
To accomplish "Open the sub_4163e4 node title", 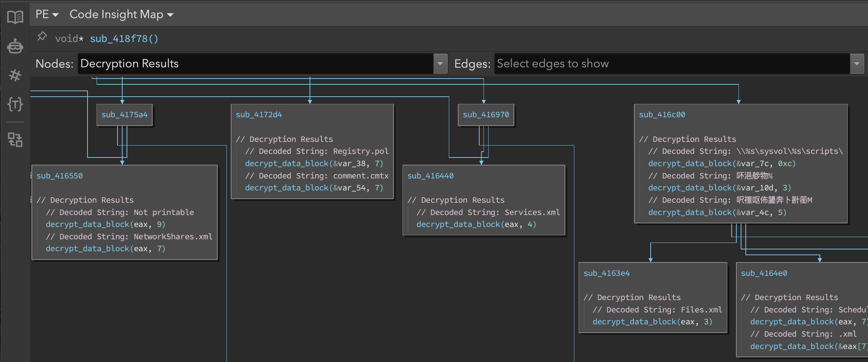I will [607, 273].
